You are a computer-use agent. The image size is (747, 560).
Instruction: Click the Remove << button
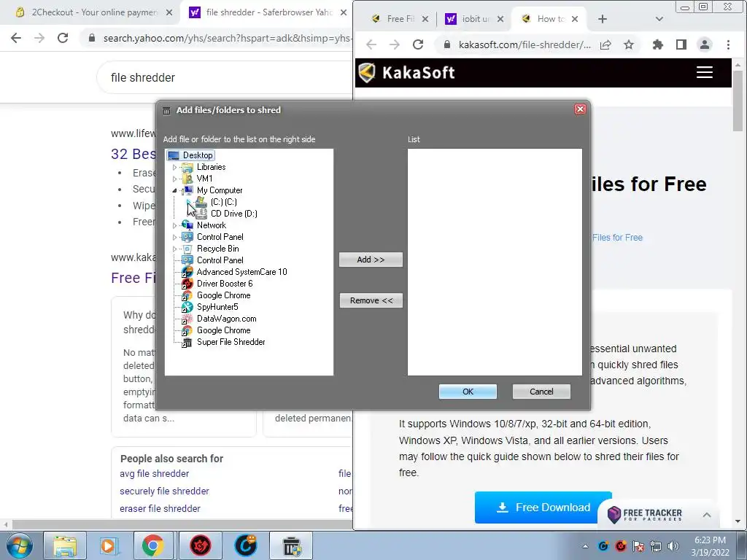pyautogui.click(x=371, y=300)
